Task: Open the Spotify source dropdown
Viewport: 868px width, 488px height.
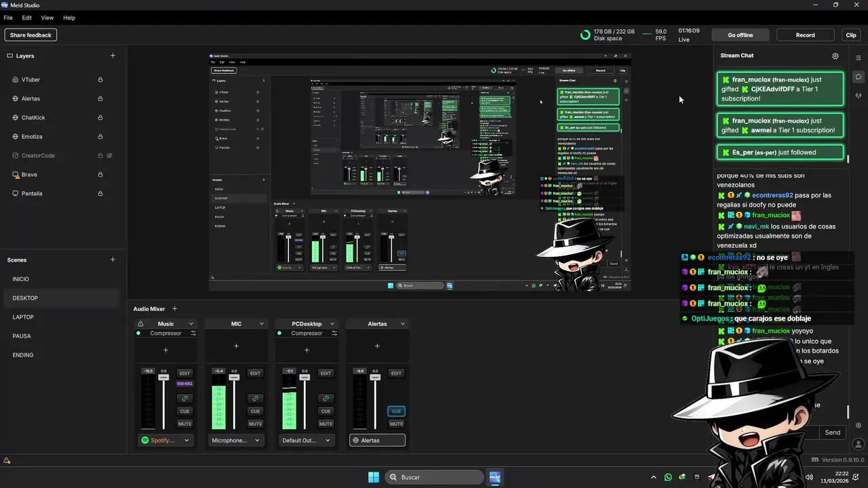Action: 166,441
